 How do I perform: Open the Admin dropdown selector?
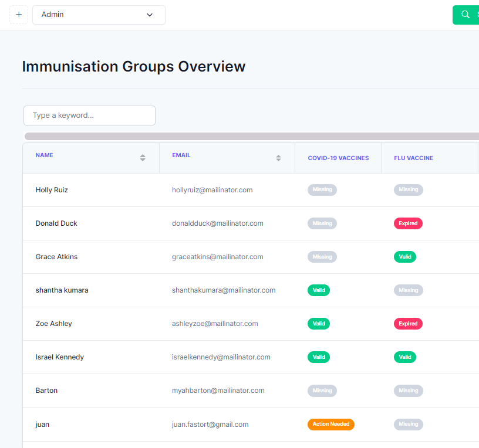pyautogui.click(x=99, y=15)
